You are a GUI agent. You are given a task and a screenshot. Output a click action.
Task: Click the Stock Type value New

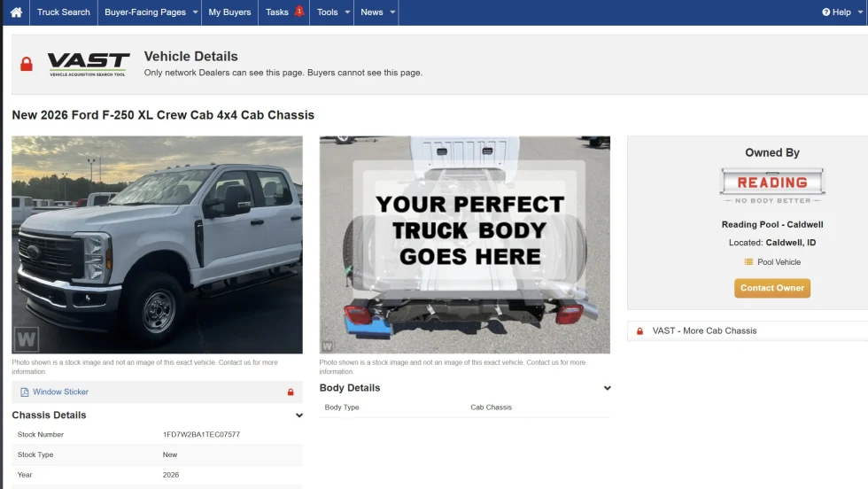(x=170, y=454)
